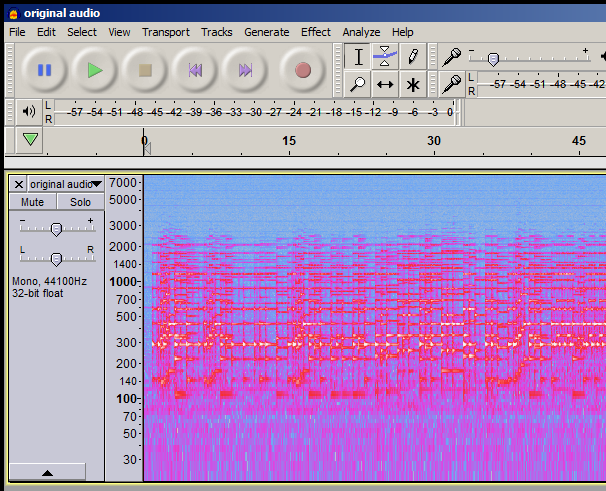The width and height of the screenshot is (606, 491).
Task: Click the 'Mono, 44100Hz' track info text
Action: click(x=49, y=281)
